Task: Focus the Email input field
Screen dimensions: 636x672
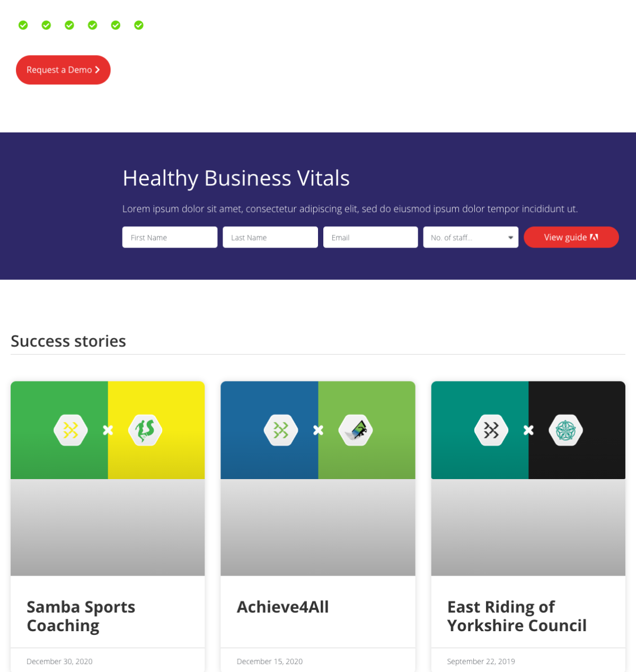Action: pyautogui.click(x=370, y=237)
